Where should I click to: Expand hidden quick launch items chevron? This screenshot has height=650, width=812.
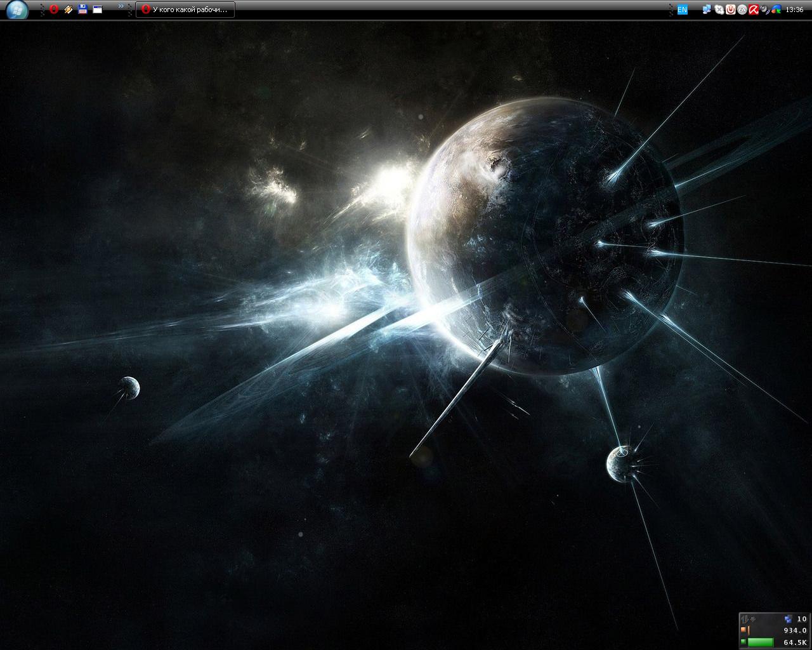coord(121,6)
